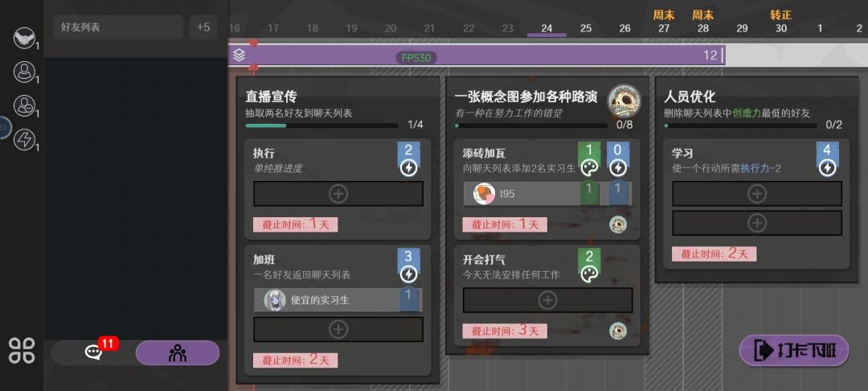Add a friend to empty 加班 slot

[x=338, y=330]
